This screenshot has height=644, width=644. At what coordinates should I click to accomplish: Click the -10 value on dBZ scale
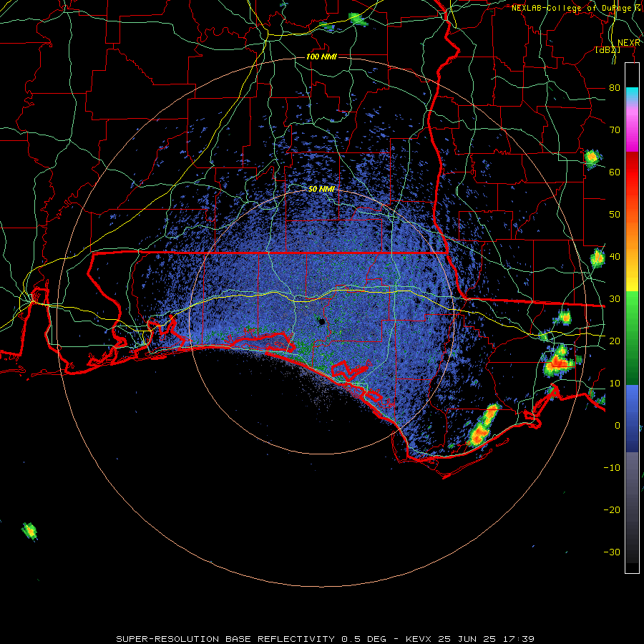[612, 467]
